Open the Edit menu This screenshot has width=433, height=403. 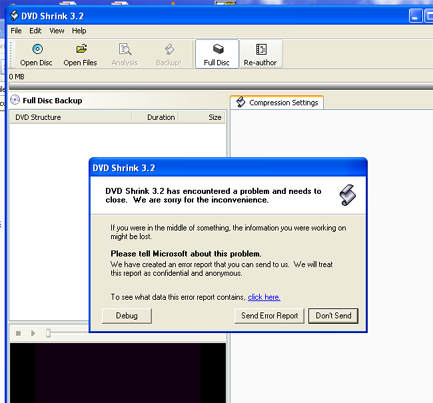tap(35, 31)
